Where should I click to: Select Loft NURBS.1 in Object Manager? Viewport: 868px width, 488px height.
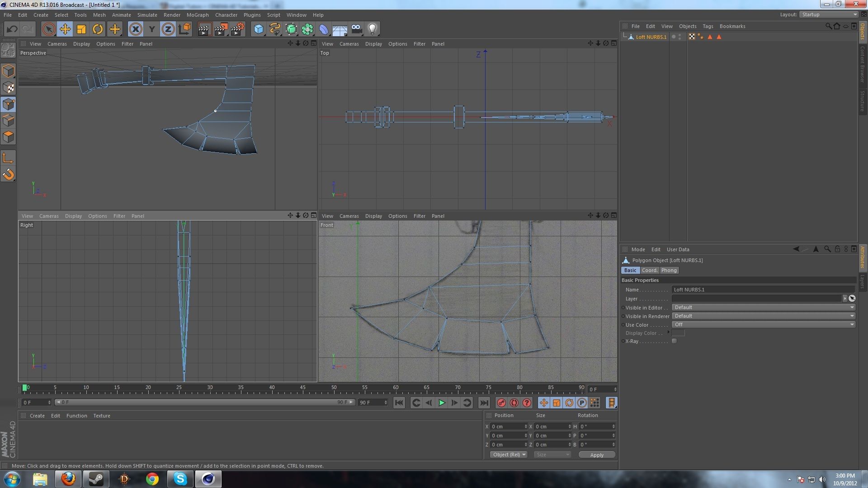tap(651, 37)
